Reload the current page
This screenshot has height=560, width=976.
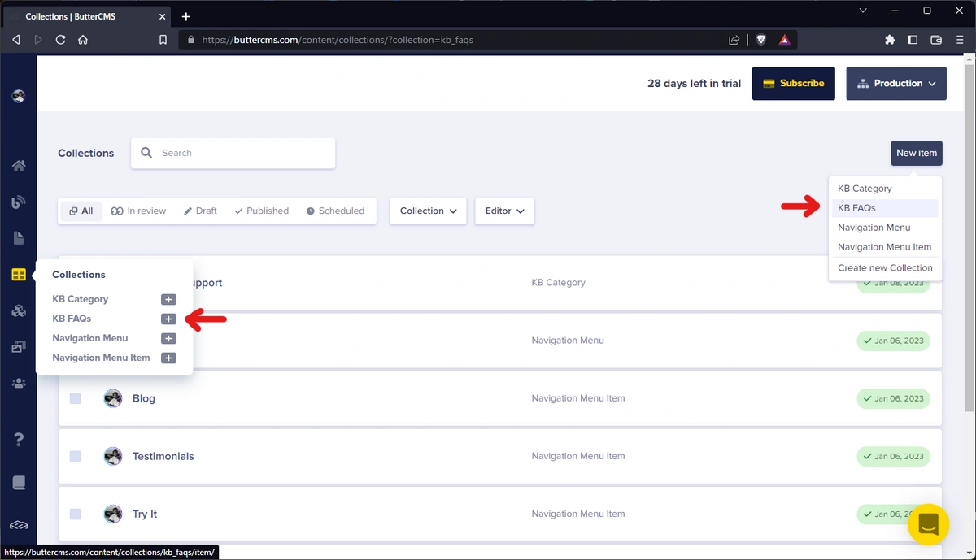click(x=60, y=39)
